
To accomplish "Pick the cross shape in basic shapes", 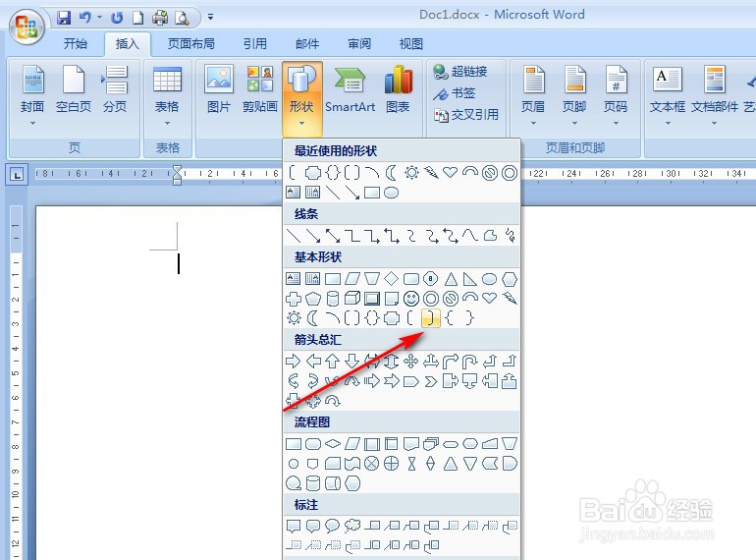I will (294, 299).
